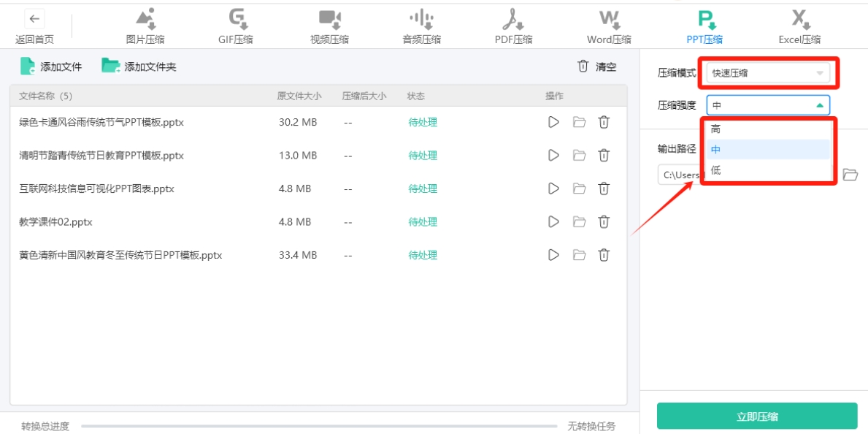
Task: Browse output path folder icon
Action: [850, 175]
